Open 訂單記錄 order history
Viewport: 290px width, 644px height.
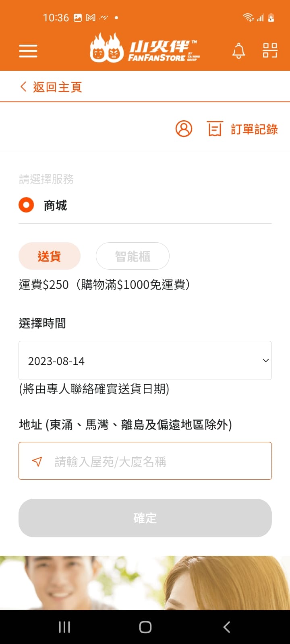[x=254, y=129]
